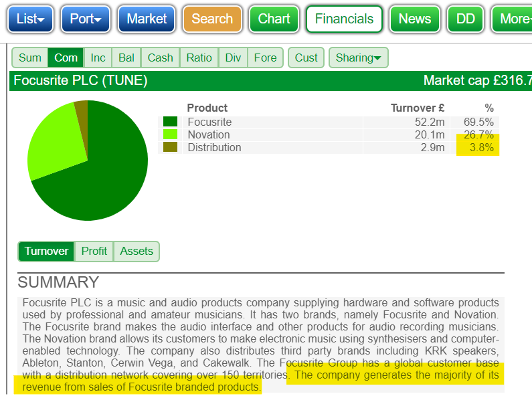The image size is (532, 398).
Task: Select the Financials section
Action: click(344, 19)
